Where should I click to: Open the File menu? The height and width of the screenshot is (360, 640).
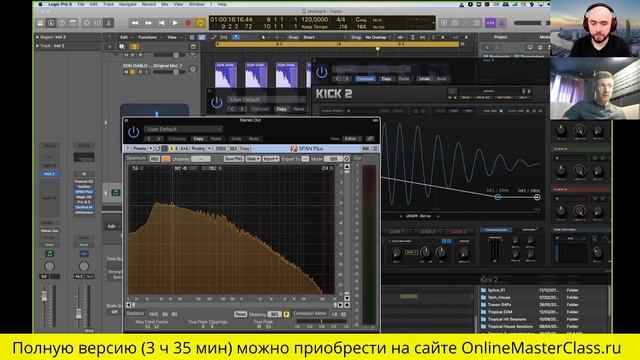[81, 4]
